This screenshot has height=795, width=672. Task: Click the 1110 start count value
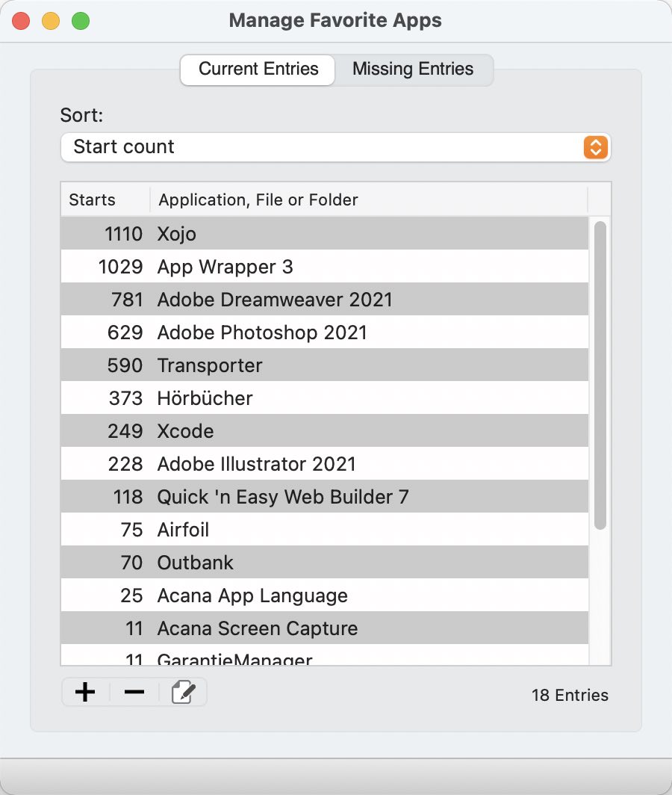coord(123,235)
